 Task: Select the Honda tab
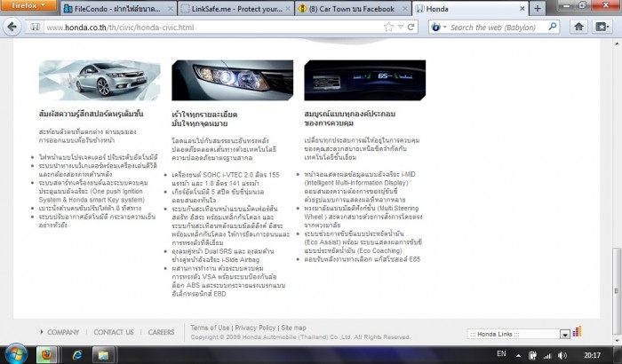[x=468, y=9]
